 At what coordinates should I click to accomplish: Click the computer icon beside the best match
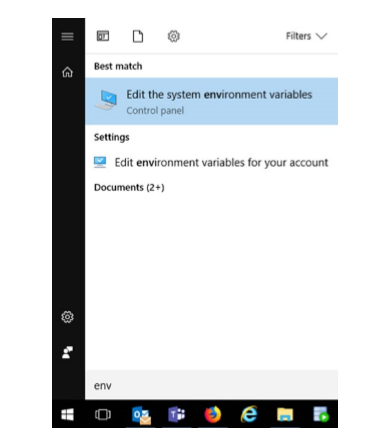click(106, 100)
